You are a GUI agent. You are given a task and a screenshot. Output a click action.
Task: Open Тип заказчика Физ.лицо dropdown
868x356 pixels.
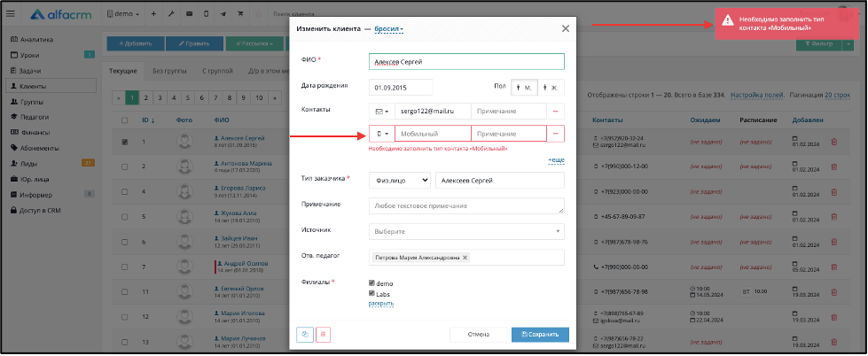400,180
